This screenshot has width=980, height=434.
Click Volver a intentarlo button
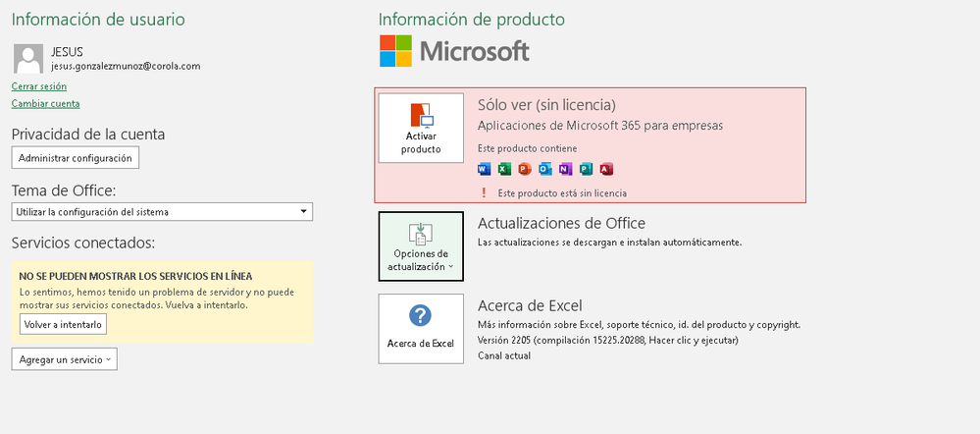tap(63, 325)
